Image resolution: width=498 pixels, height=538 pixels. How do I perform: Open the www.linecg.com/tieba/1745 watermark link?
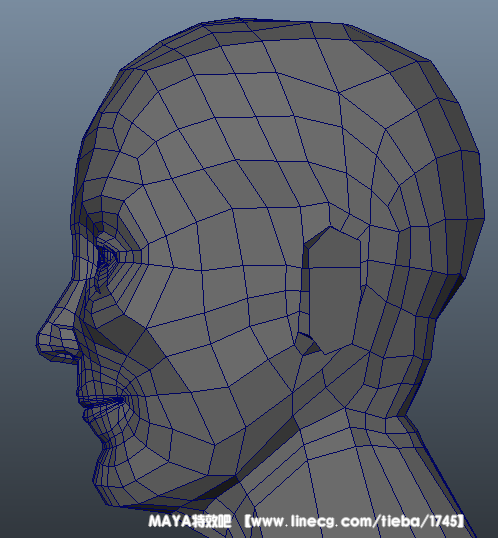point(354,521)
